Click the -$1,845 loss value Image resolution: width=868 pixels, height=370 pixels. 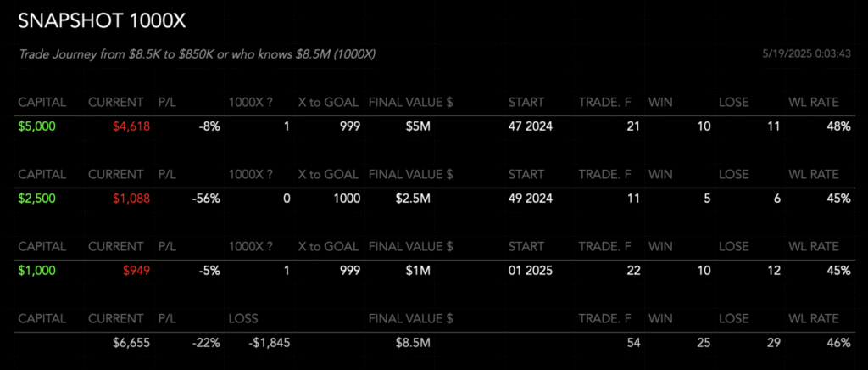click(x=269, y=343)
